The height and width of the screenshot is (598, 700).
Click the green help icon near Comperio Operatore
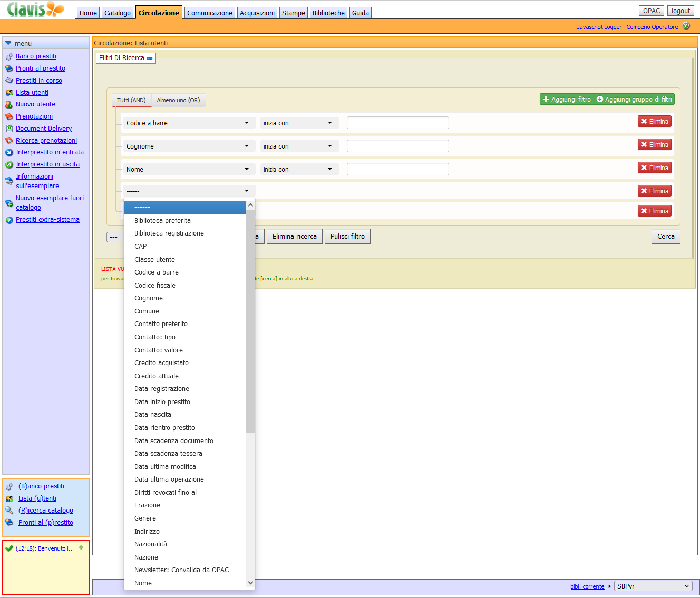tap(686, 26)
